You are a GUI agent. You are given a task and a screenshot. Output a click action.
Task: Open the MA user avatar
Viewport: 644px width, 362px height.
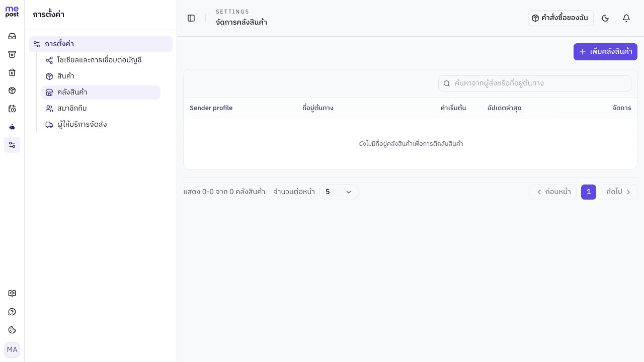(x=12, y=350)
